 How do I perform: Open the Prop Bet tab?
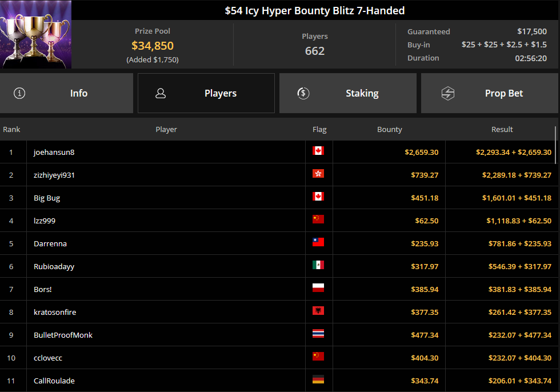(x=489, y=93)
